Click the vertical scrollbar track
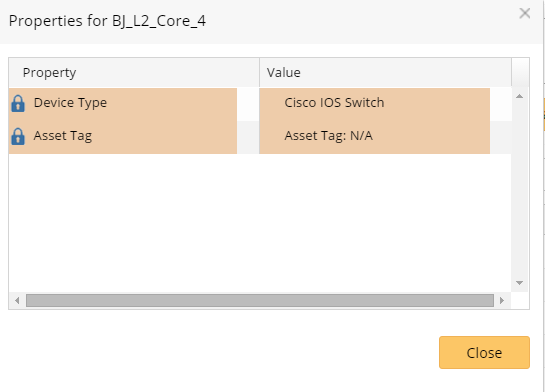The width and height of the screenshot is (545, 392). (520, 189)
